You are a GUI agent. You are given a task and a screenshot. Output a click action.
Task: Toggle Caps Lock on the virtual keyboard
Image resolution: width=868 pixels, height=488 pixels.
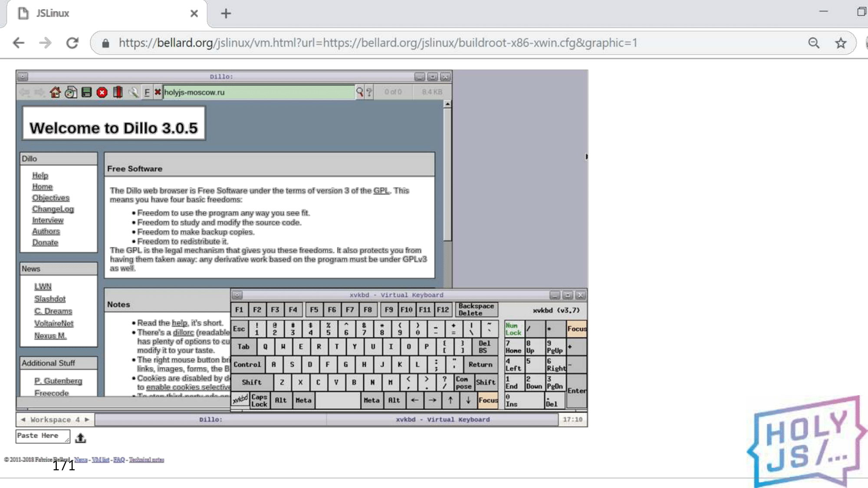click(259, 400)
